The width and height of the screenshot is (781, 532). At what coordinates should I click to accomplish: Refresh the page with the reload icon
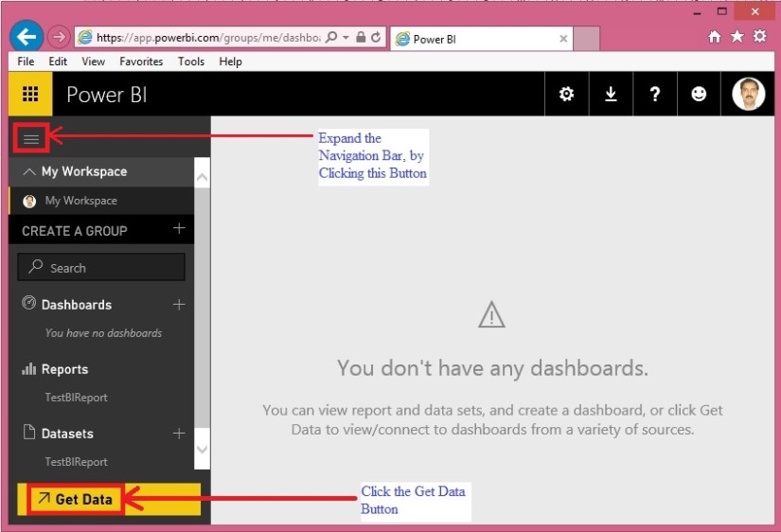pos(376,37)
